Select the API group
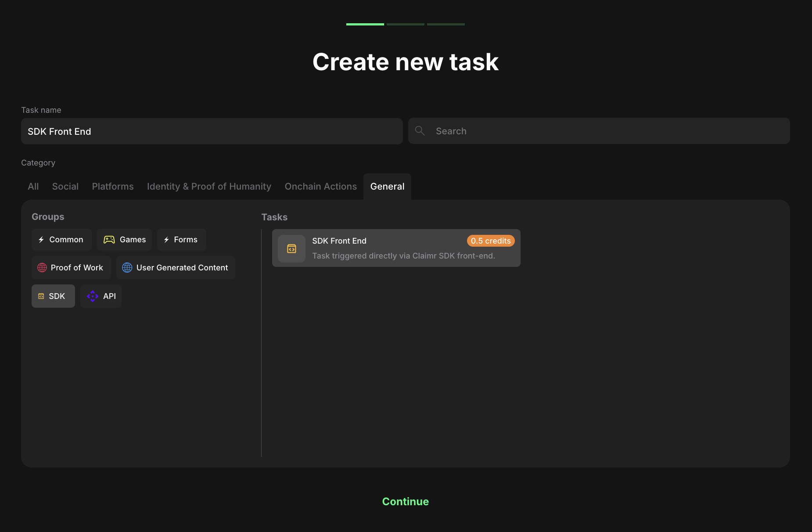 pyautogui.click(x=101, y=296)
